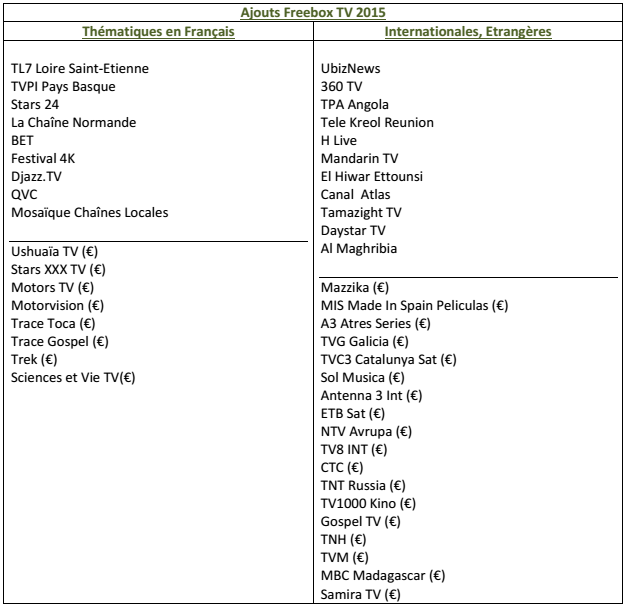Click 'Trek (€)' entry

pyautogui.click(x=34, y=360)
